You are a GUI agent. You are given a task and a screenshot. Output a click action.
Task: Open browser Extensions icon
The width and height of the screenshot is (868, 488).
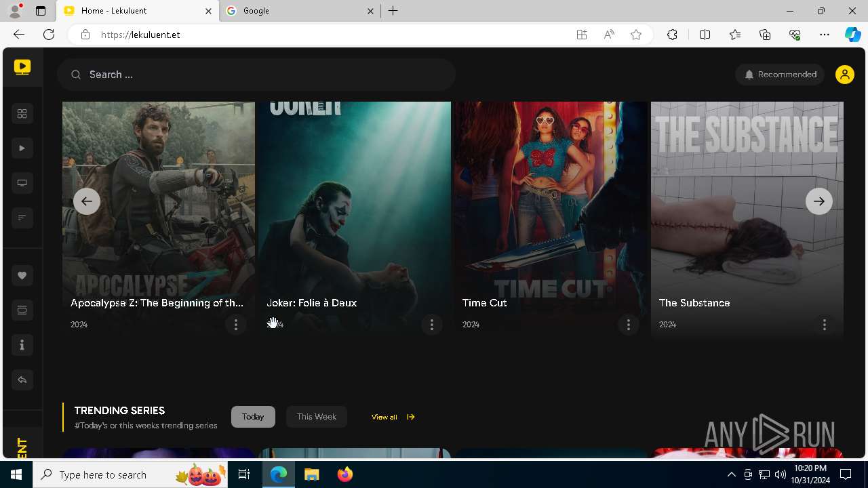point(672,35)
